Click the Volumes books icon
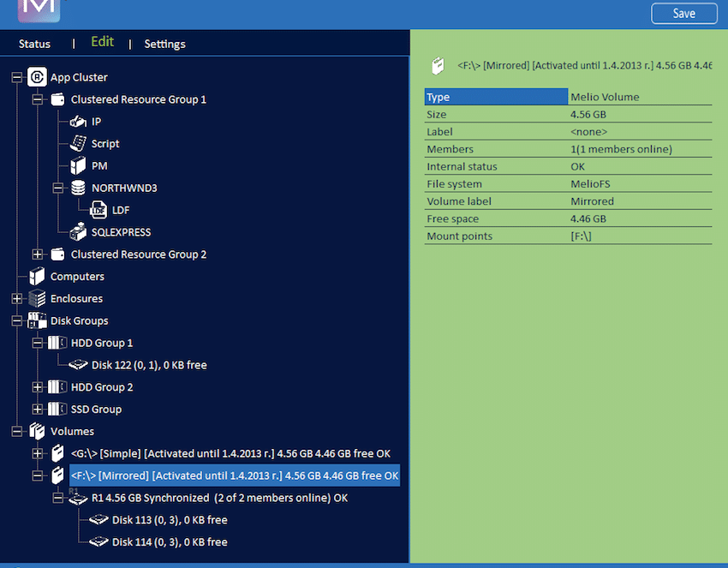This screenshot has height=568, width=728. point(37,431)
